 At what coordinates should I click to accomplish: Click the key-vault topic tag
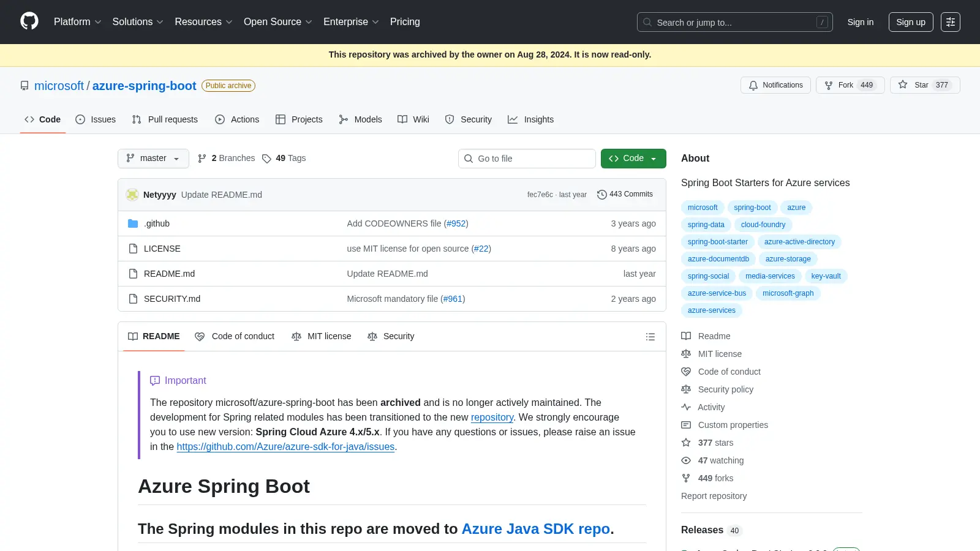(826, 276)
